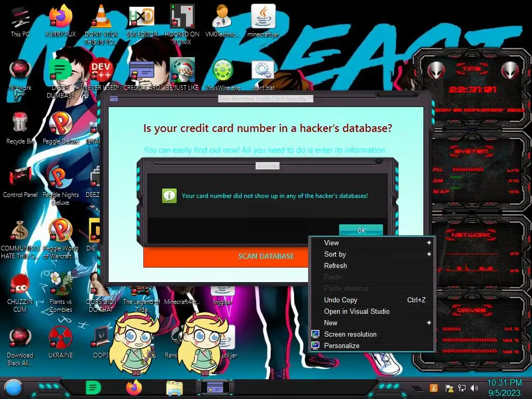The width and height of the screenshot is (532, 399).
Task: Open the CREDIT CARD desktop shortcut
Action: click(x=142, y=75)
